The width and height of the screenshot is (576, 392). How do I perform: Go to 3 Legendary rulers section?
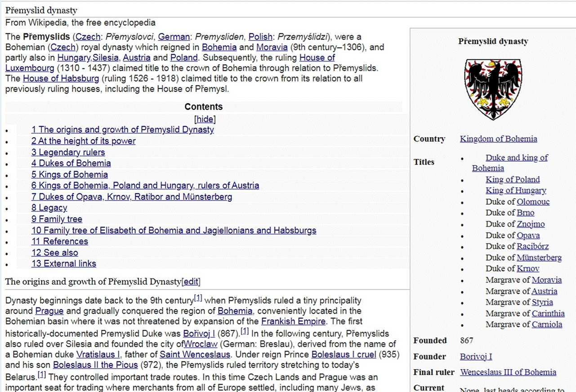(68, 152)
